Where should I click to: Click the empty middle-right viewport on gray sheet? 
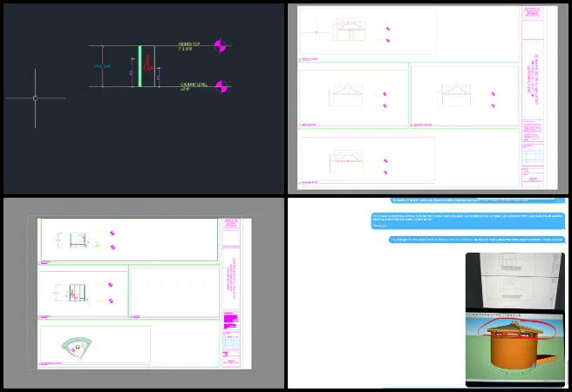174,293
